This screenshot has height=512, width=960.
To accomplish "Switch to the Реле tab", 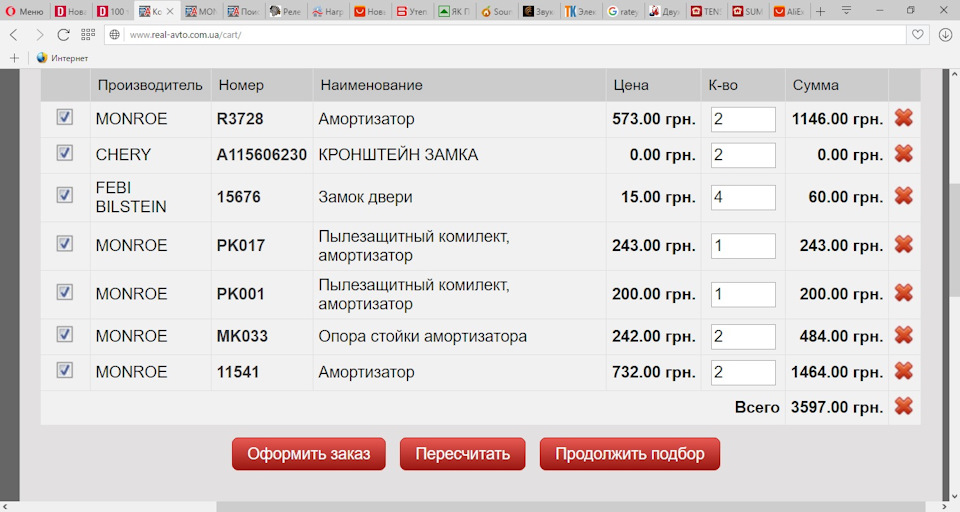I will (x=285, y=11).
